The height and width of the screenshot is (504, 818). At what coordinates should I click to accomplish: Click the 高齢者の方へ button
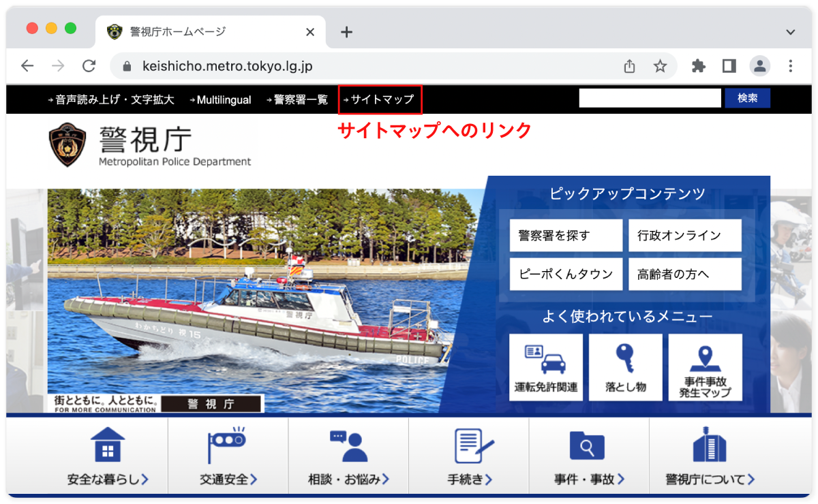(685, 274)
